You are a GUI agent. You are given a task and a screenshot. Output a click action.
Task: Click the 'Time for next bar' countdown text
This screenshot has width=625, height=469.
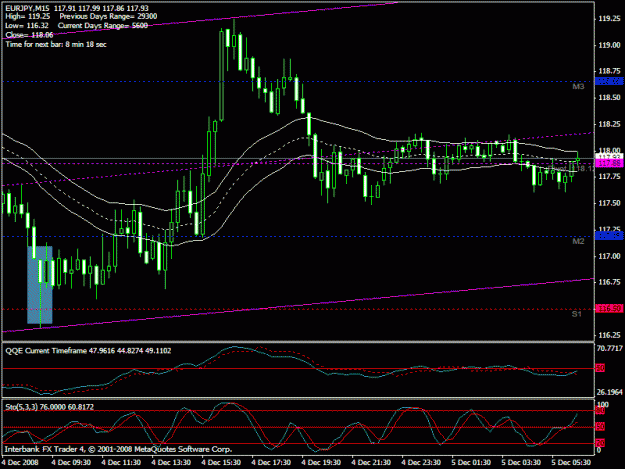(56, 44)
